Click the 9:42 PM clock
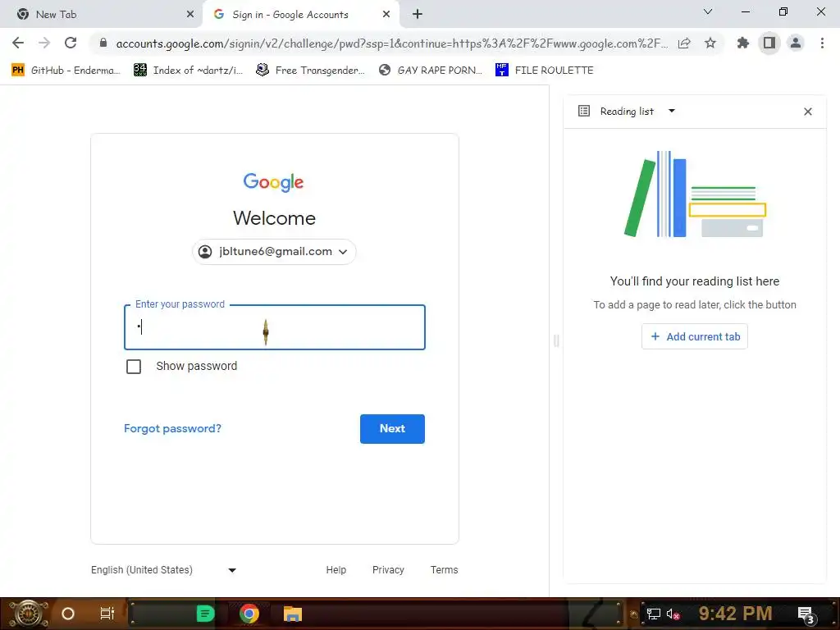This screenshot has width=840, height=630. 735,613
